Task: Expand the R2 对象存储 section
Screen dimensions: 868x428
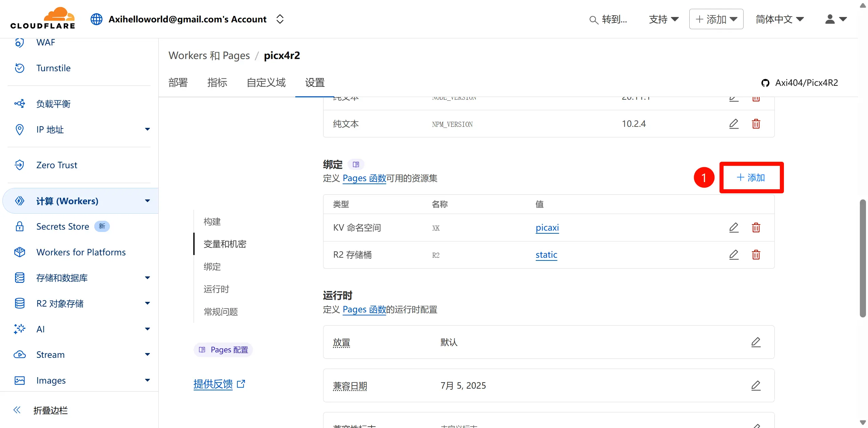Action: [147, 303]
